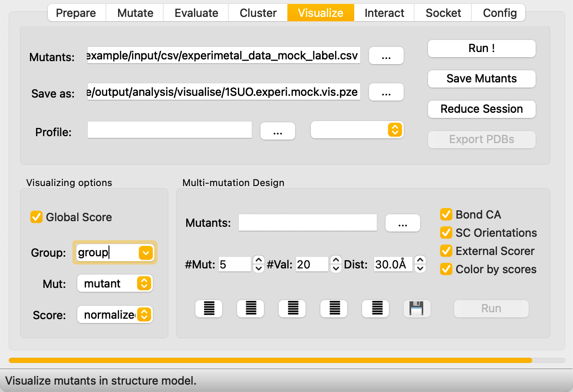
Task: Increase the #Mut value stepper up
Action: tap(258, 260)
